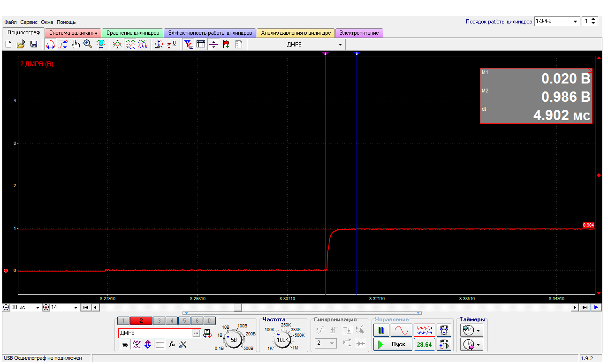Image resolution: width=608 pixels, height=364 pixels.
Task: Click the AUTO scale toolbar icon
Action: point(159,44)
